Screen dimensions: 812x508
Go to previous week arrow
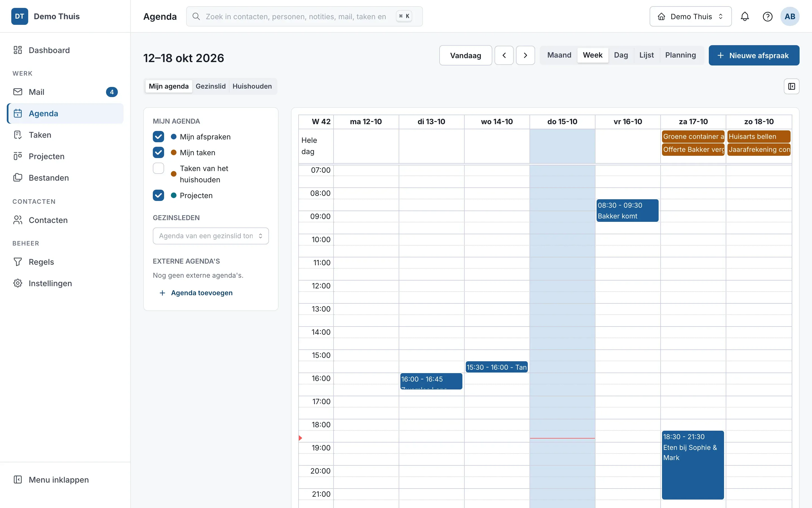[x=504, y=55]
